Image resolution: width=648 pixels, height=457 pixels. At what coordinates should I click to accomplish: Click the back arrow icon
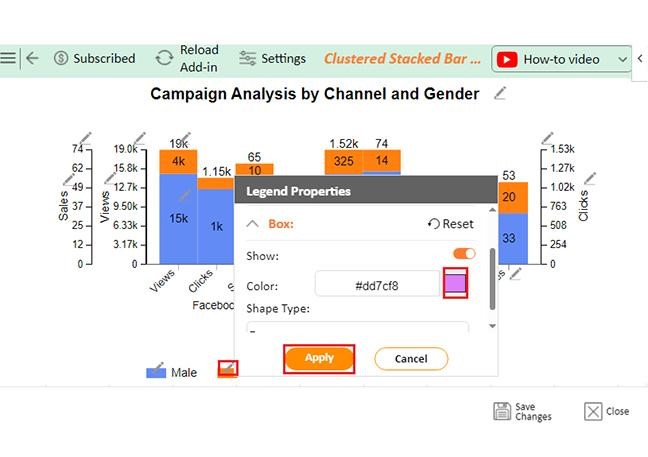32,58
